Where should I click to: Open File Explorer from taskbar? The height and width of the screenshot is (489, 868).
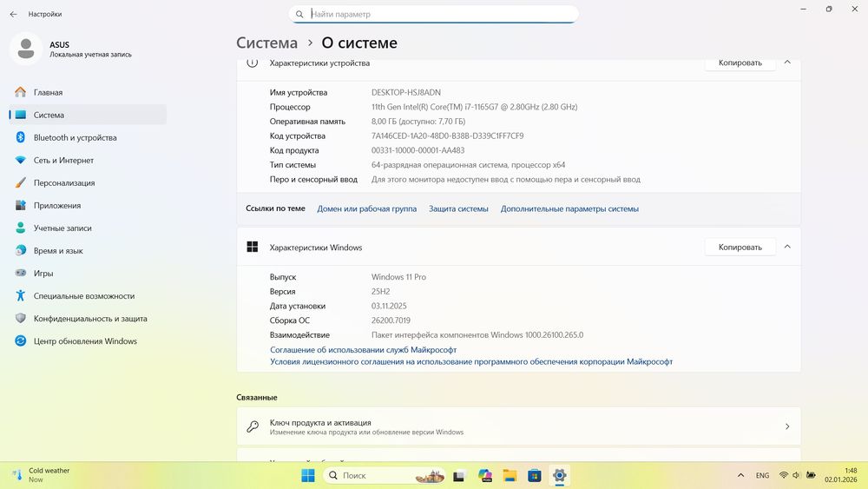tap(510, 475)
